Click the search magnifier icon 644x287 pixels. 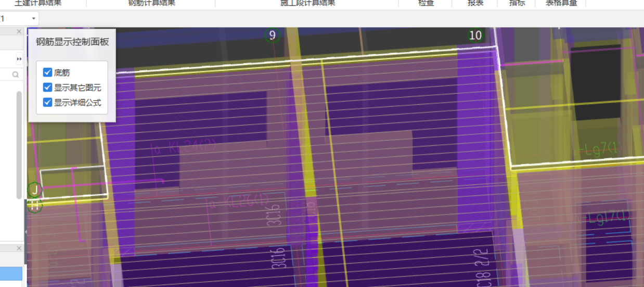16,75
